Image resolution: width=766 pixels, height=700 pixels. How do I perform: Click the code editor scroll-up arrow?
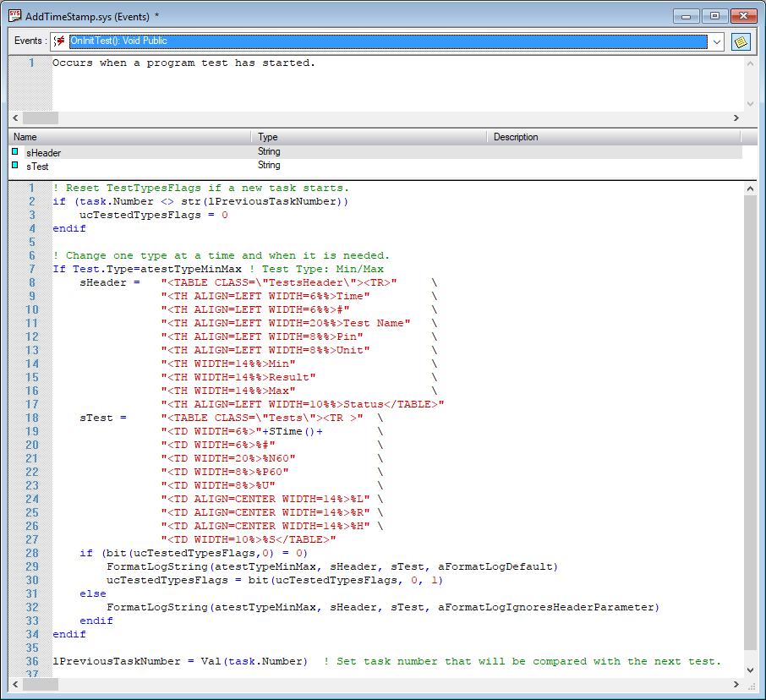pyautogui.click(x=750, y=189)
